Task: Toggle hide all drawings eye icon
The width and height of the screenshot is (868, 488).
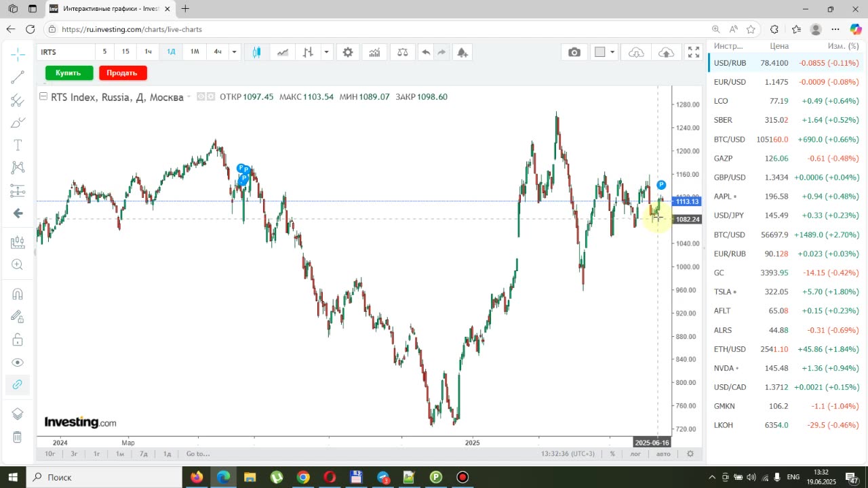Action: (x=18, y=363)
